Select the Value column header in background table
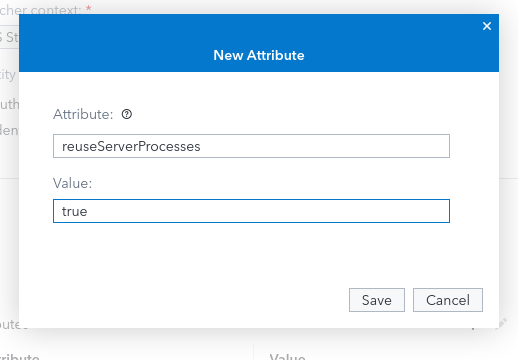 pyautogui.click(x=287, y=357)
